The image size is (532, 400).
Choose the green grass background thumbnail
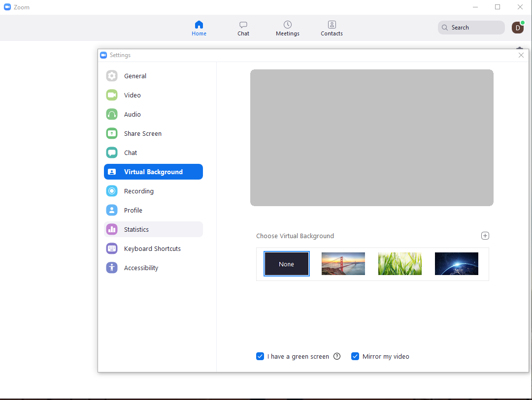pos(400,264)
